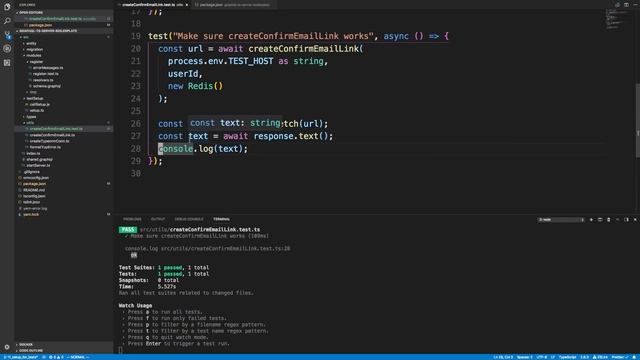Collapse the modules folder
The image size is (640, 360).
click(33, 56)
